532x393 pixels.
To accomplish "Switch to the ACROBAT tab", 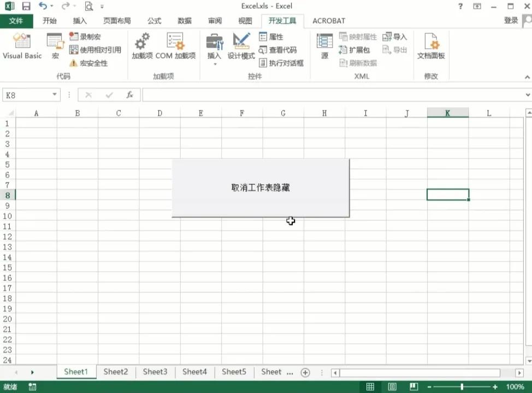I will pos(329,21).
